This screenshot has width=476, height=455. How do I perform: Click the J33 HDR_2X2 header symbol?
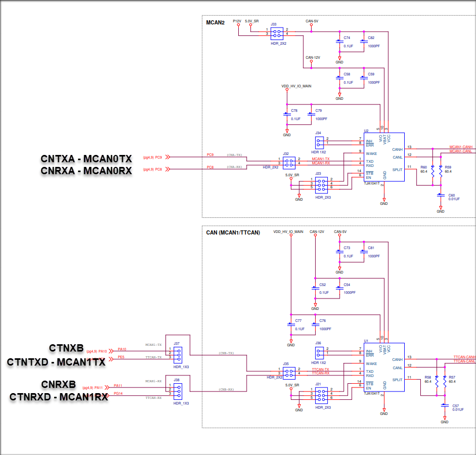tap(277, 34)
